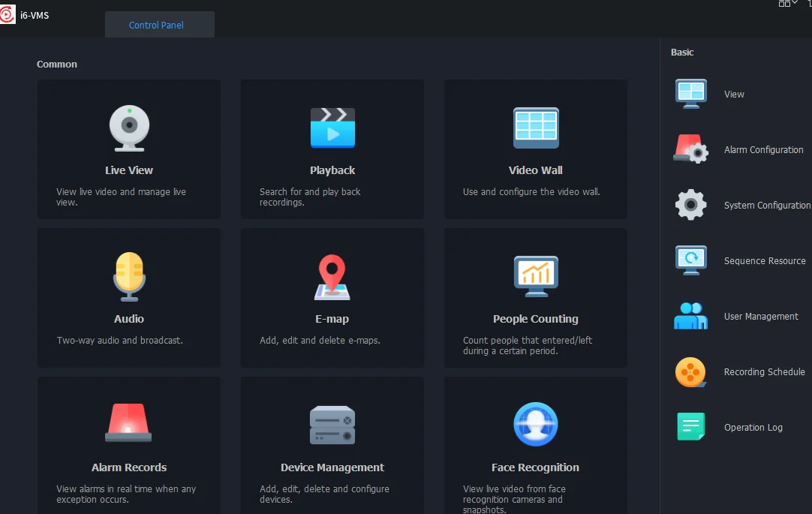The height and width of the screenshot is (514, 812).
Task: Open two-way Audio
Action: pos(128,297)
